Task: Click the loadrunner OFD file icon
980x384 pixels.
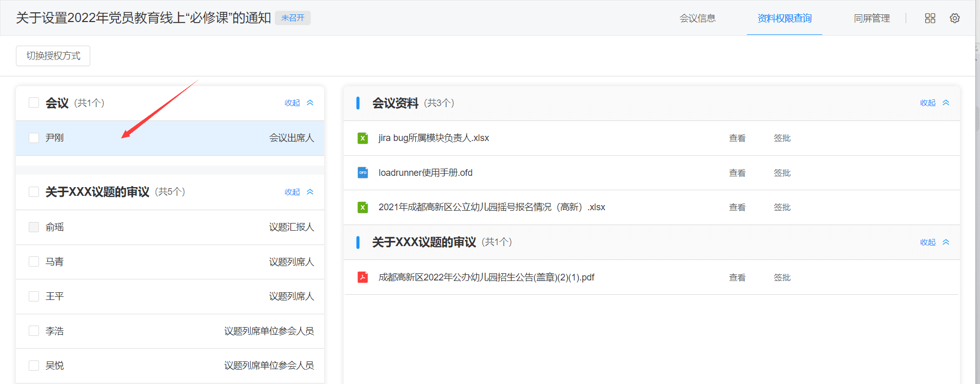Action: point(363,173)
